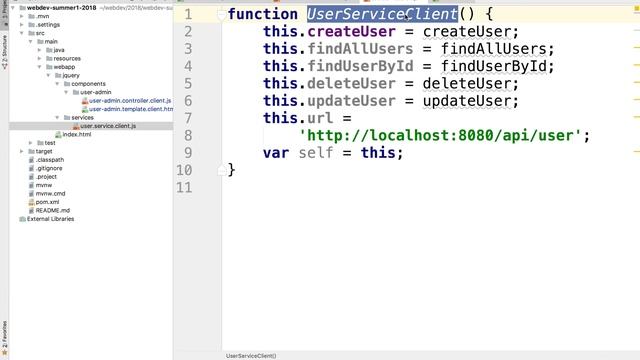Select the java folder in tree
The height and width of the screenshot is (360, 640).
pos(59,50)
